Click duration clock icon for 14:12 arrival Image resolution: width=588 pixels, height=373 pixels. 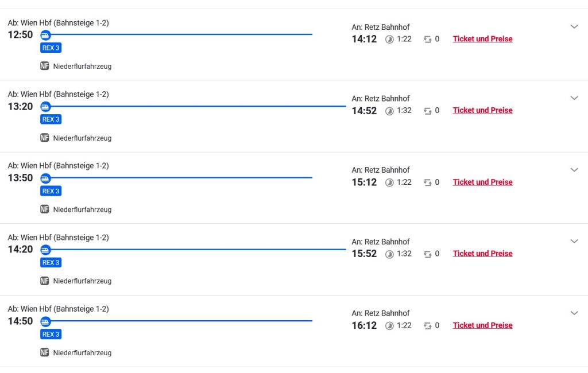pos(389,40)
